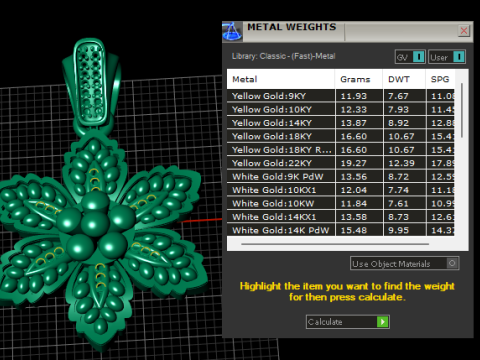The height and width of the screenshot is (360, 480).
Task: Toggle the User library switch
Action: [x=447, y=57]
